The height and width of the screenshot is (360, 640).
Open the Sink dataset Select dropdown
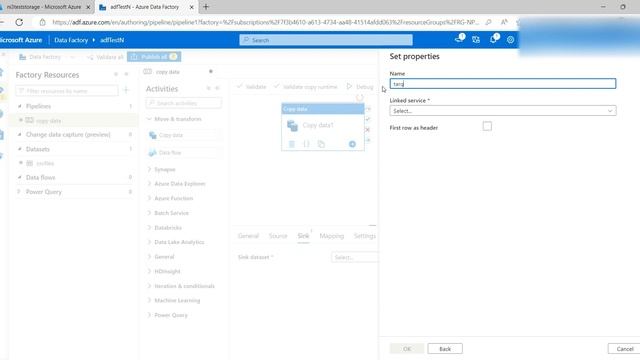coord(355,257)
